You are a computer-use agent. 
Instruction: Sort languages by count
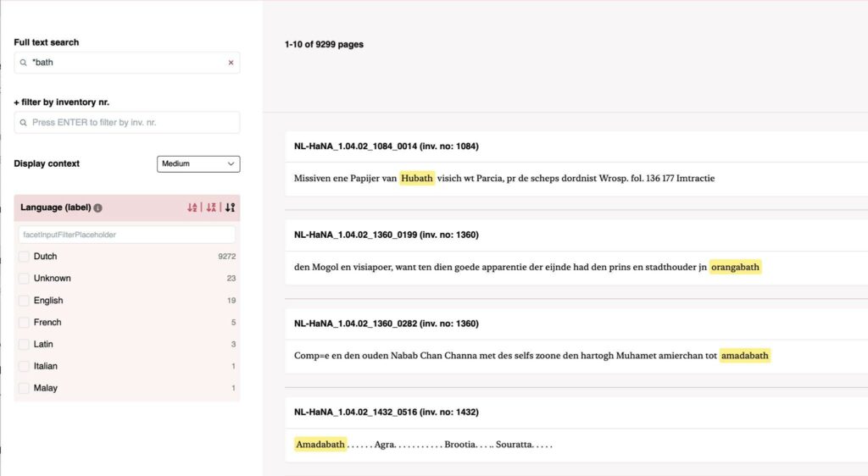coord(230,208)
